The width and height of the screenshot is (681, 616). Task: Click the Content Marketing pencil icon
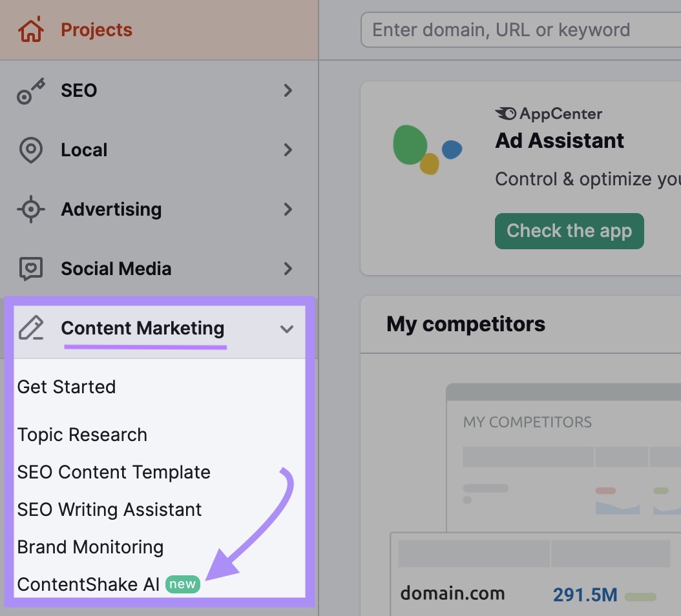[30, 328]
